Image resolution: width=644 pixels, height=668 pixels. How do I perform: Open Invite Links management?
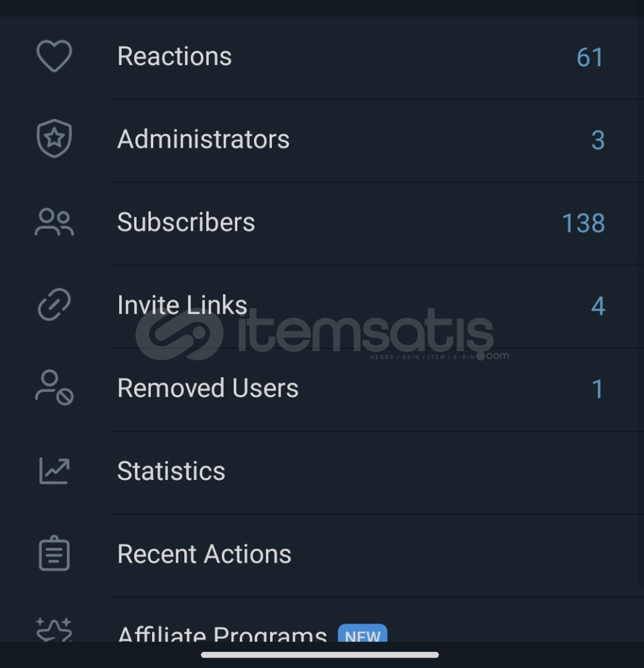pyautogui.click(x=322, y=307)
